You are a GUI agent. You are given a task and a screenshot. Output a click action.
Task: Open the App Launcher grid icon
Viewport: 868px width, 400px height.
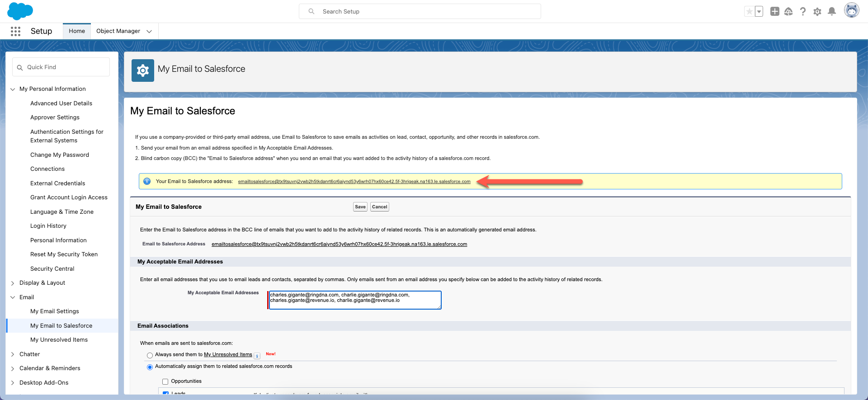point(15,31)
